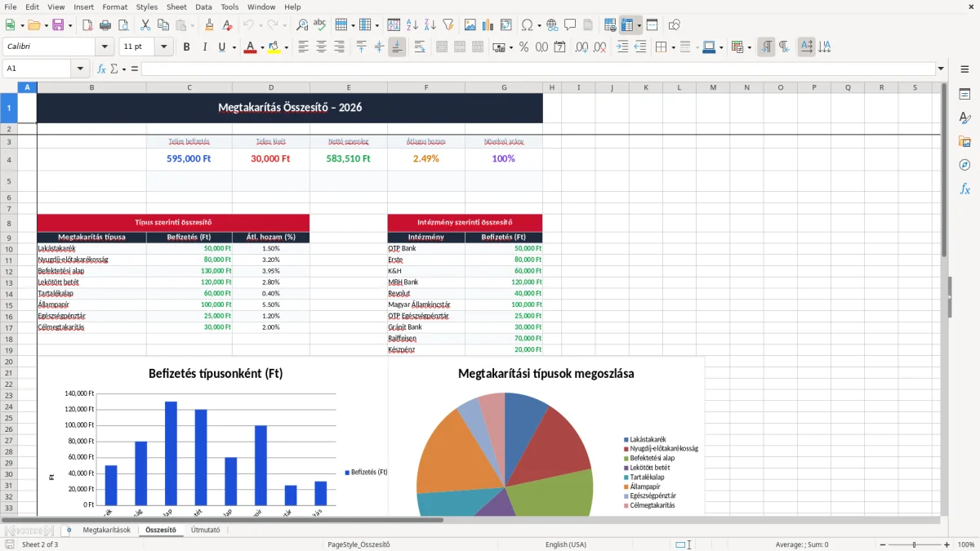Cut the selection with scissors icon
Screen dimensions: 980x551
tap(145, 25)
